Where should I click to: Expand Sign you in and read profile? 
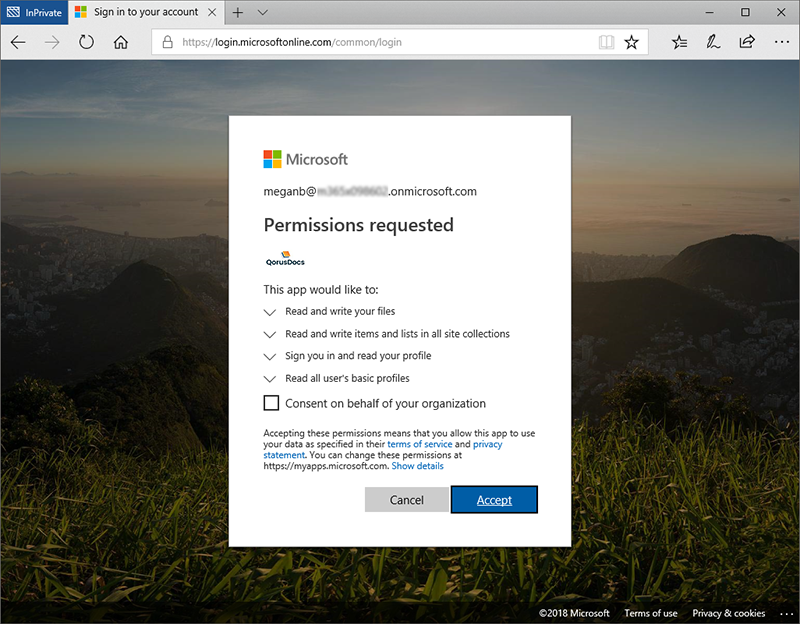[269, 356]
